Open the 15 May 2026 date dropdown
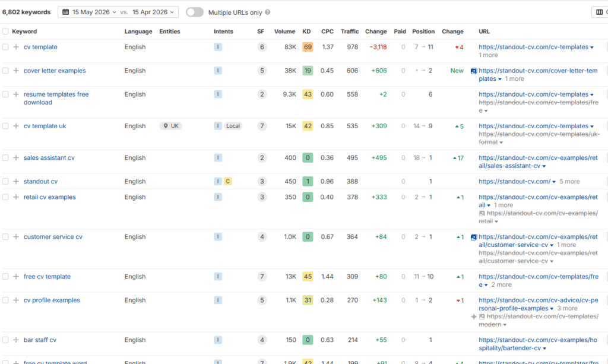The image size is (608, 364). [x=94, y=12]
